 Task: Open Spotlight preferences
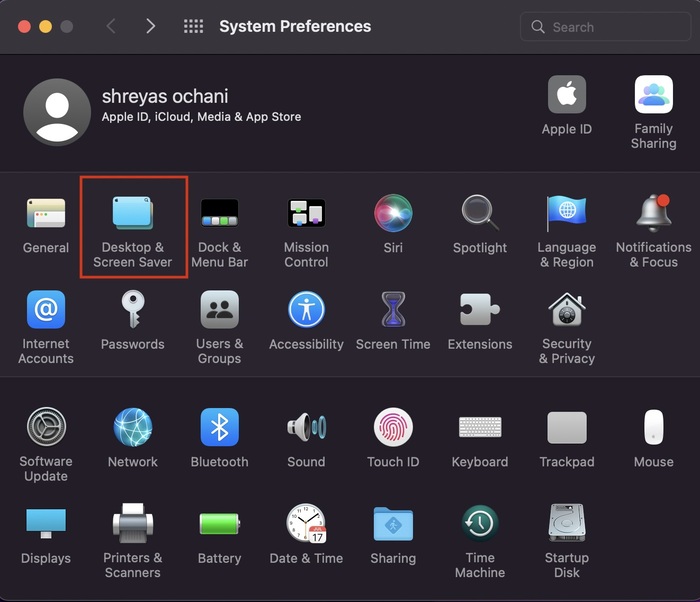click(x=480, y=213)
